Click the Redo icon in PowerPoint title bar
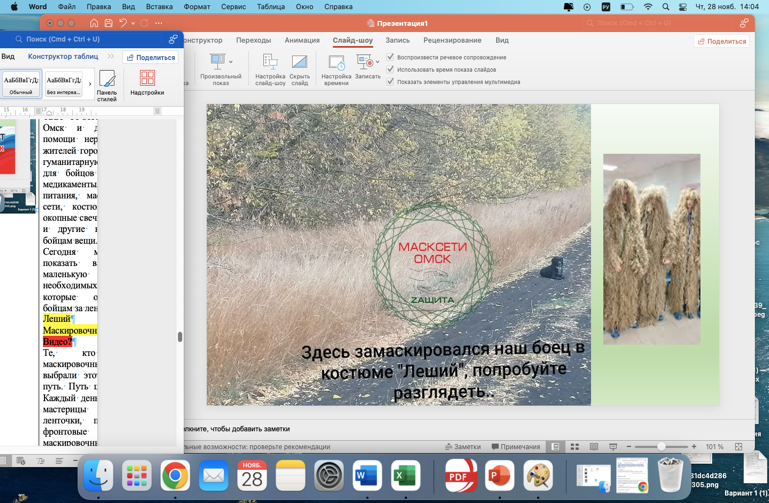Screen dimensions: 769x503 144,23
